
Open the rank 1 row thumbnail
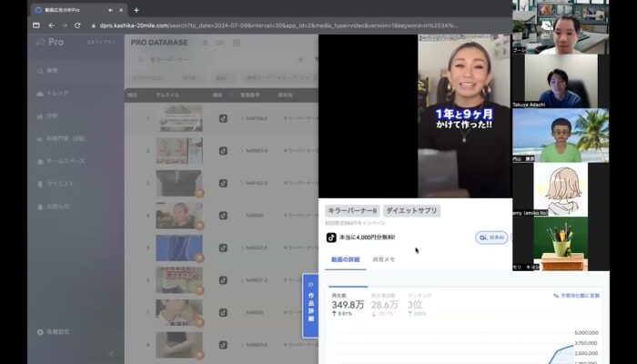pyautogui.click(x=179, y=118)
